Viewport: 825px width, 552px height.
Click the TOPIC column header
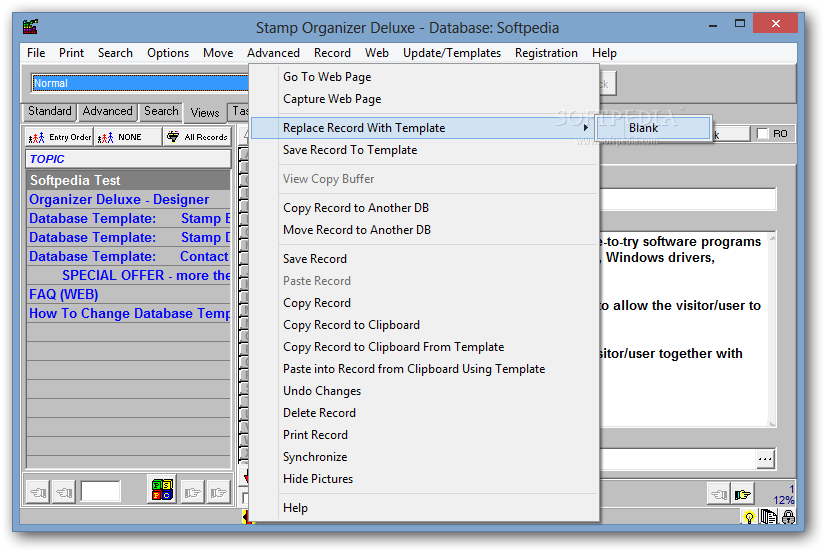pos(128,159)
